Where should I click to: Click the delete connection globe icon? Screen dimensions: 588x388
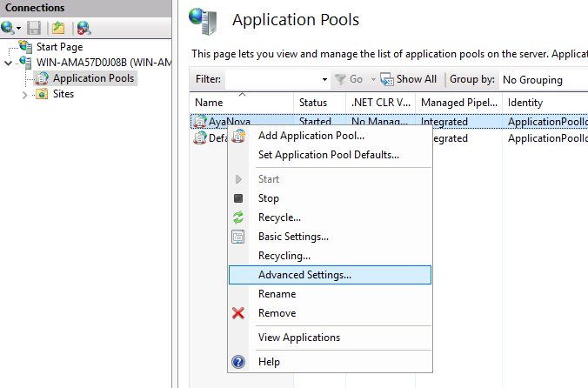(x=84, y=28)
